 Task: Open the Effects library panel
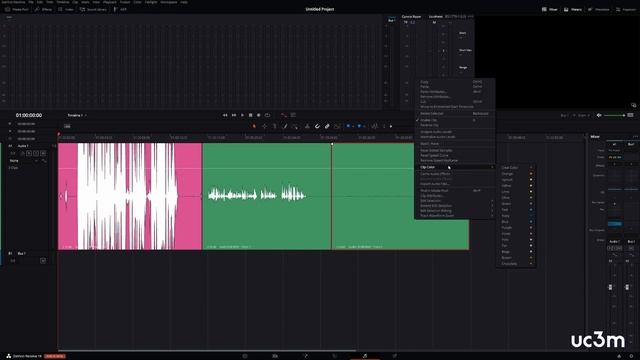tap(43, 9)
